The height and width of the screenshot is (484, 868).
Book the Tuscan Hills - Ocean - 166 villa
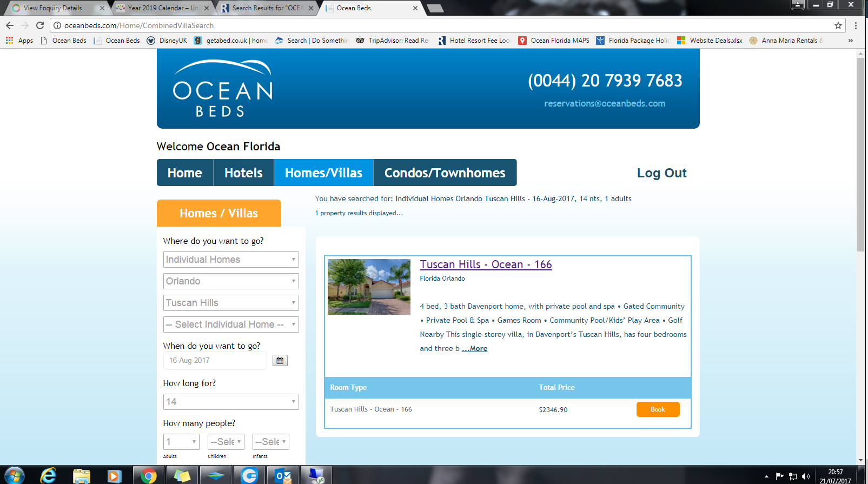[x=658, y=409]
